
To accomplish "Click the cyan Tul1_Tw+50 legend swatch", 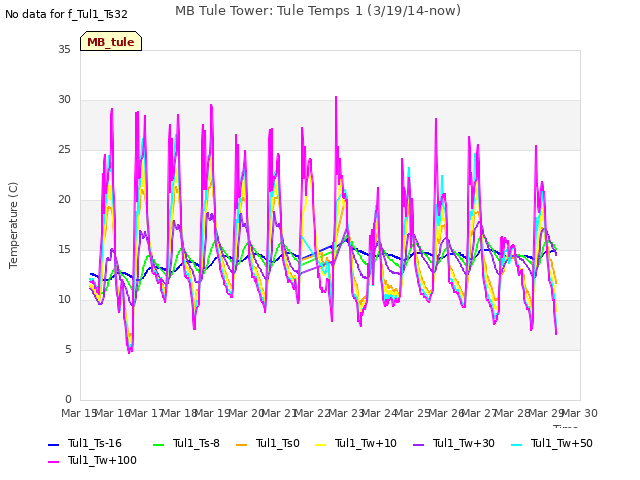I will tap(517, 444).
